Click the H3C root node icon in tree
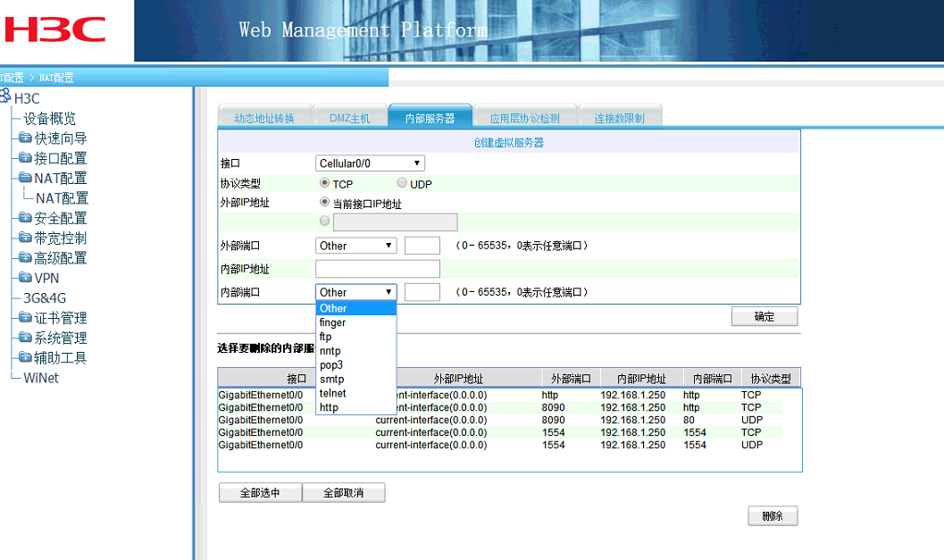This screenshot has width=944, height=560. coord(5,96)
